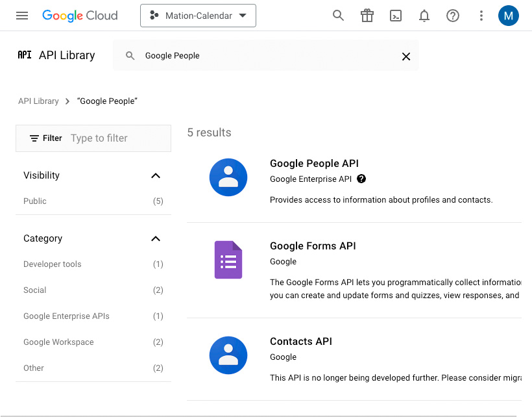Click the Filter lines icon
Screen dimensions: 532x417
[x=34, y=138]
